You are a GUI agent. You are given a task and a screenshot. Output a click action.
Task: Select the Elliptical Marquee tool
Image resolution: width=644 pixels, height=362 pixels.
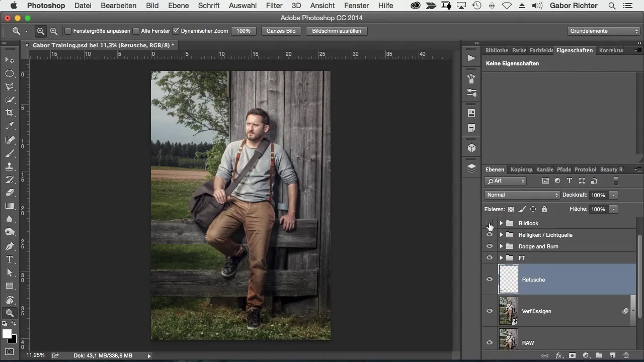(x=10, y=73)
